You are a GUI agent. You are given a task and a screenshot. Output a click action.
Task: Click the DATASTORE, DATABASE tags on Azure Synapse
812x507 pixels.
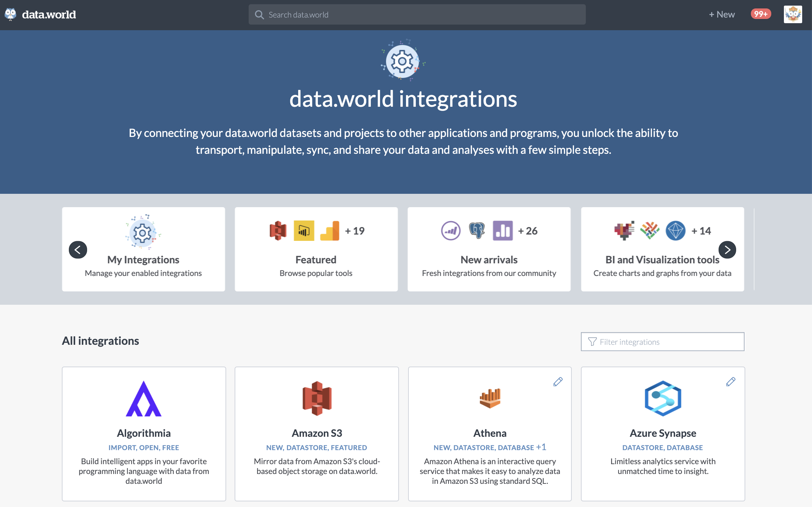662,448
